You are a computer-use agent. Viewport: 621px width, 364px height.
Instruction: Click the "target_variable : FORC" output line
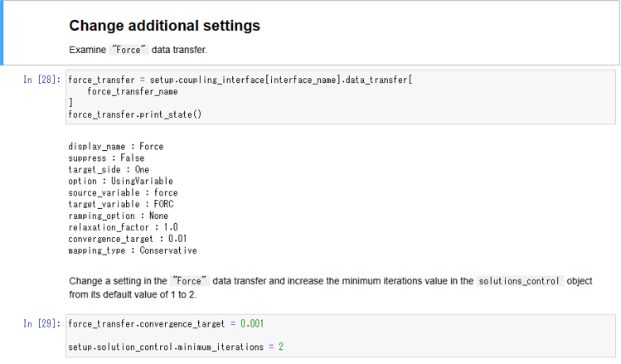tap(120, 203)
